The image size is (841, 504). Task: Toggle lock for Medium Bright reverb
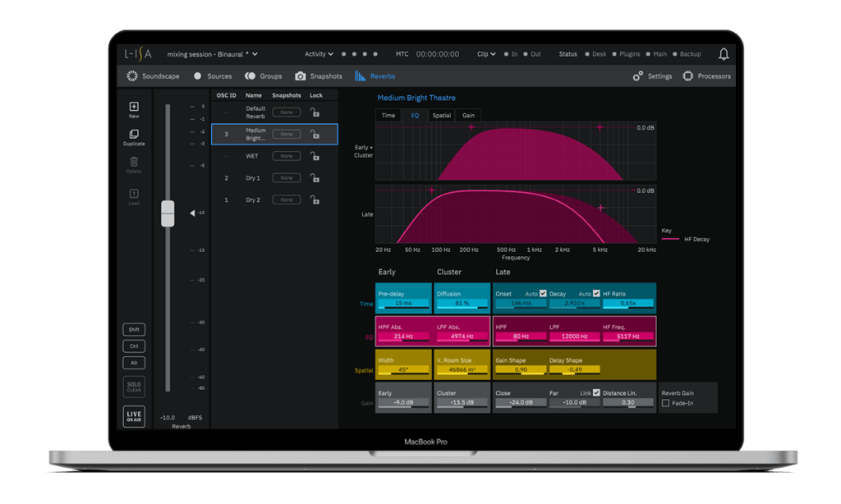tap(315, 134)
